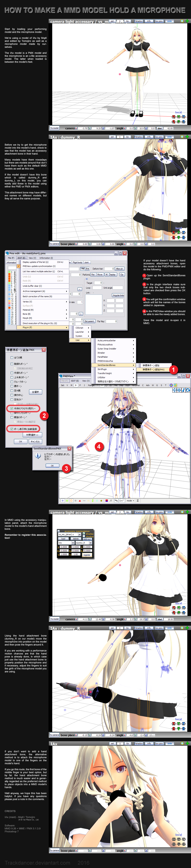The width and height of the screenshot is (191, 868).
Task: Toggle 手持ちアクセサリ用ダミー checkbox
Action: point(12,408)
